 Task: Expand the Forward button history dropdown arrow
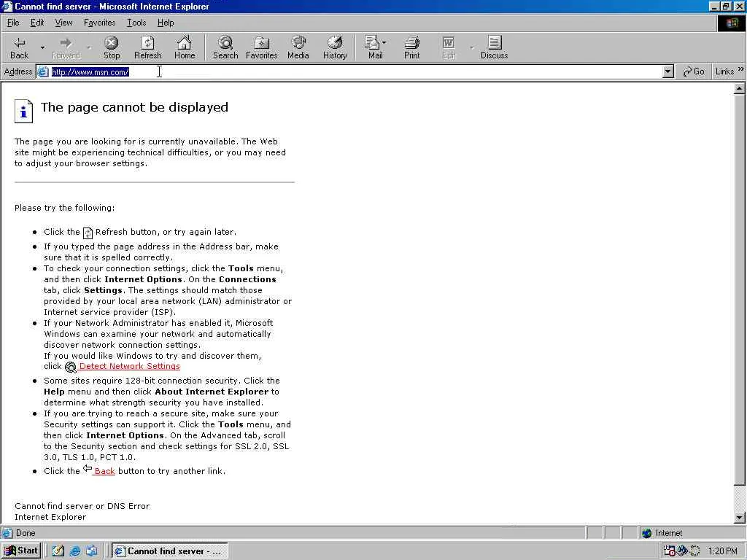pos(89,47)
